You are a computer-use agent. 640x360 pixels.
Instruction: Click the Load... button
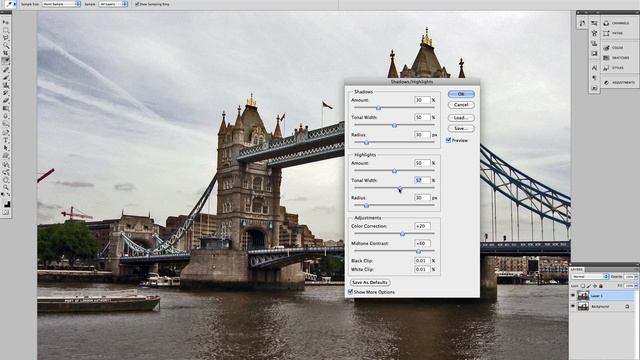click(461, 118)
